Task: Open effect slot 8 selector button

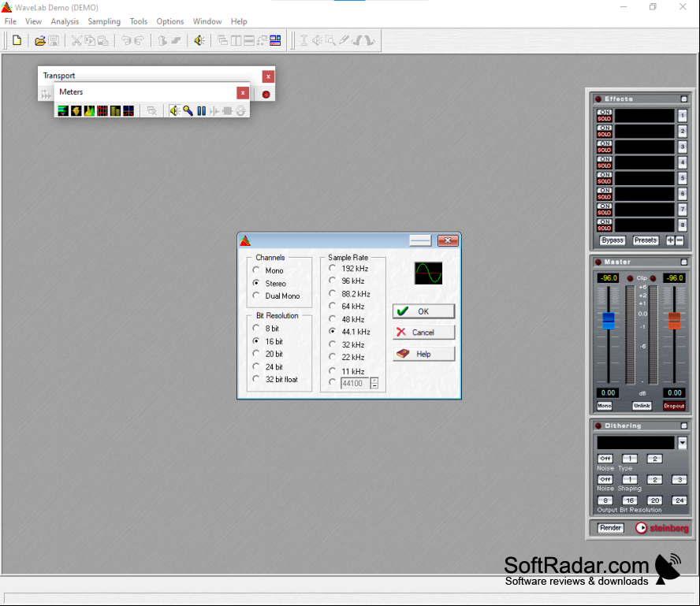Action: click(x=682, y=225)
